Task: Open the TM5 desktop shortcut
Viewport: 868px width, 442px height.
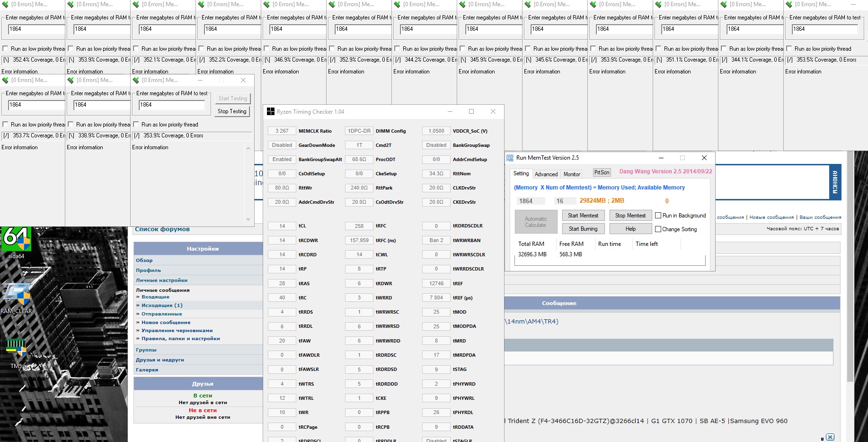Action: [16, 353]
